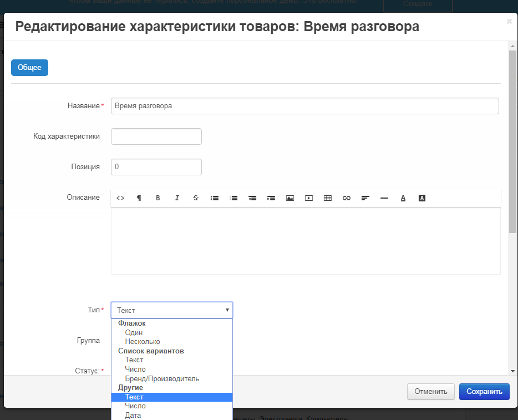This screenshot has width=518, height=420.
Task: Insert video into description
Action: [x=309, y=198]
